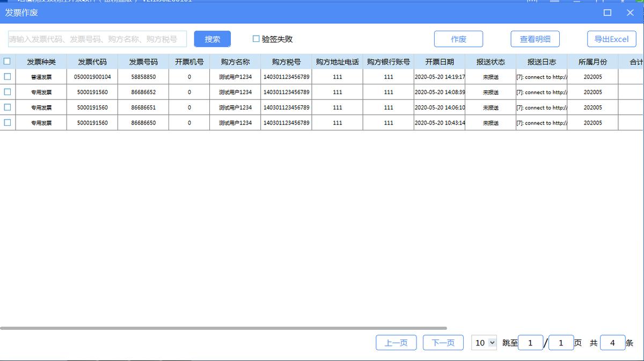Viewport: 644px width, 361px height.
Task: Select invoice number cell 86686650
Action: [143, 123]
